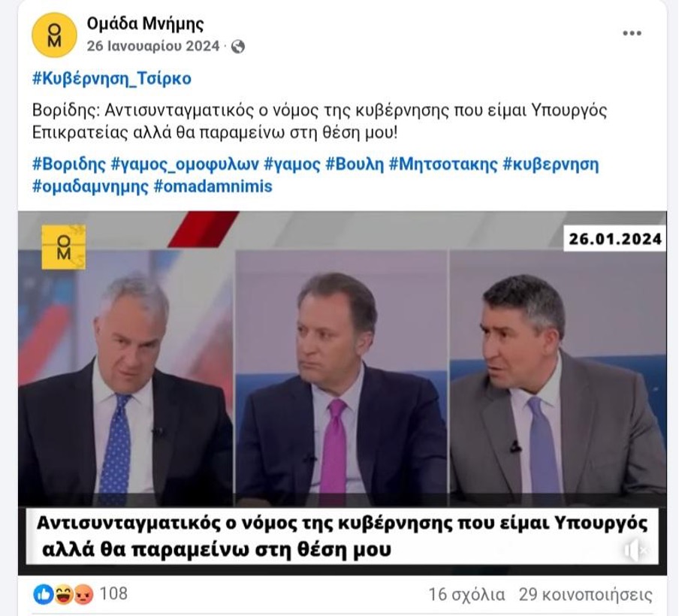Click the yellow OM logo on the video
Viewport: 679px width, 616px height.
coord(64,247)
